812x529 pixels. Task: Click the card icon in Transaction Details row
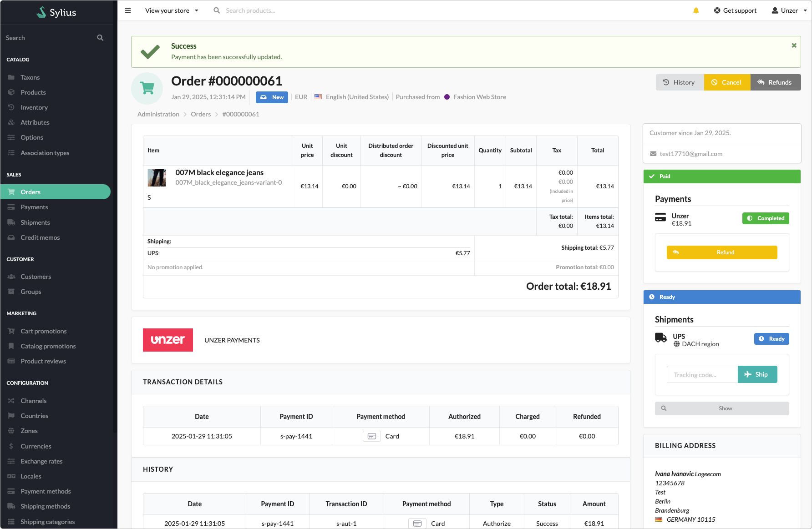click(371, 436)
